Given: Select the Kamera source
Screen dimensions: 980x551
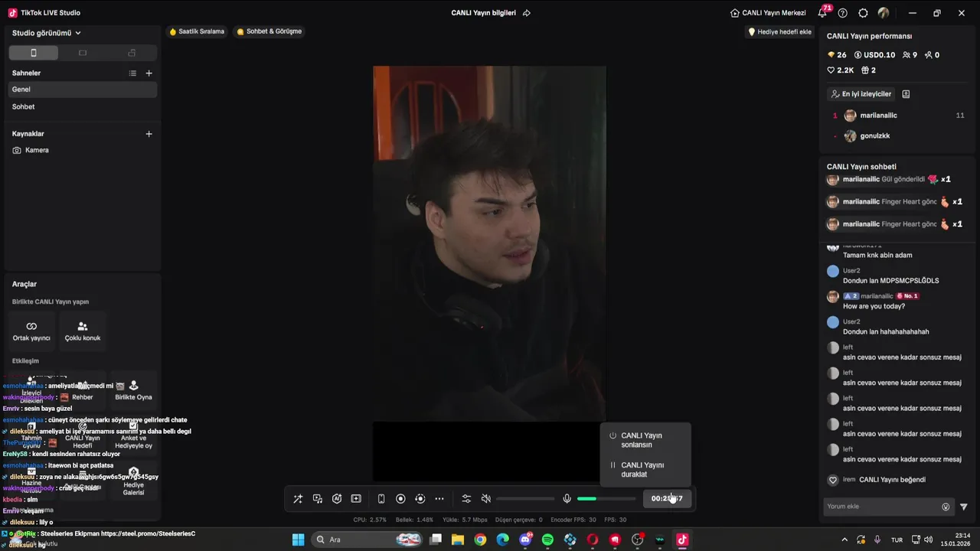Looking at the screenshot, I should coord(83,151).
